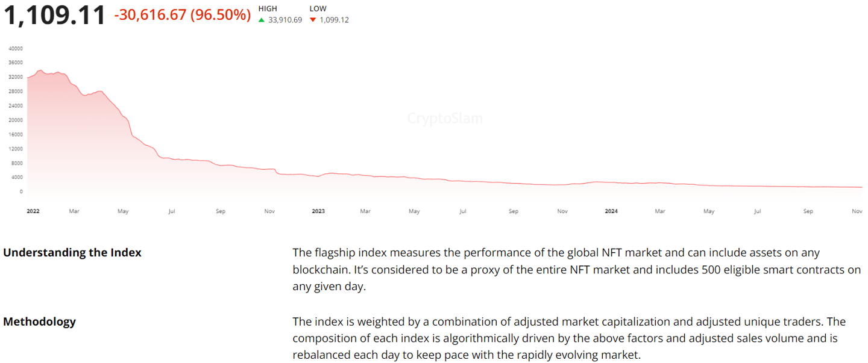
Task: Click the 2022 marker on the time axis
Action: click(33, 211)
